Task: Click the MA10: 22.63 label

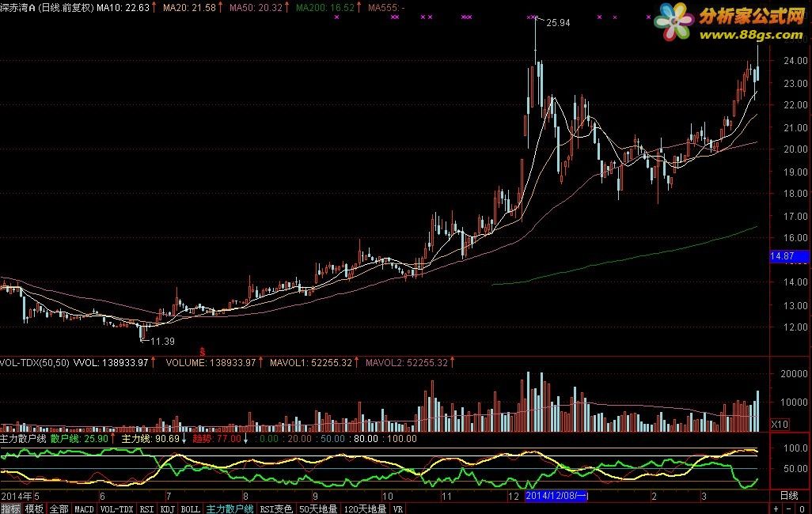Action: [123, 8]
